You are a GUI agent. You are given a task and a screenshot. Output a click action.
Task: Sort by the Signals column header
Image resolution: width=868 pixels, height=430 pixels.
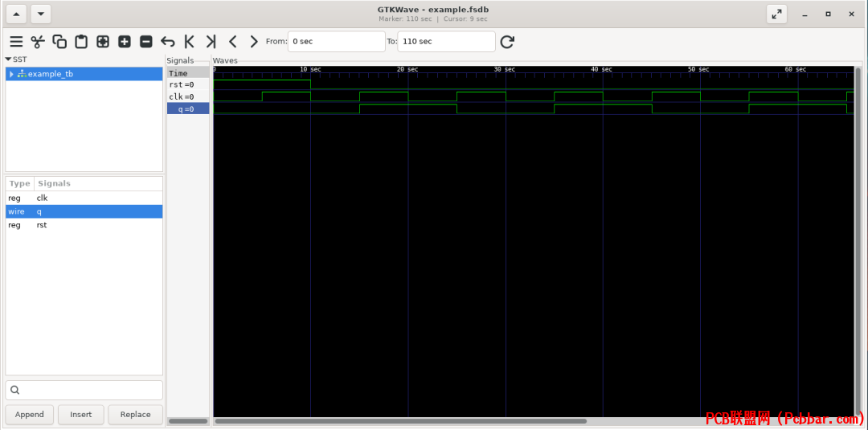(98, 183)
